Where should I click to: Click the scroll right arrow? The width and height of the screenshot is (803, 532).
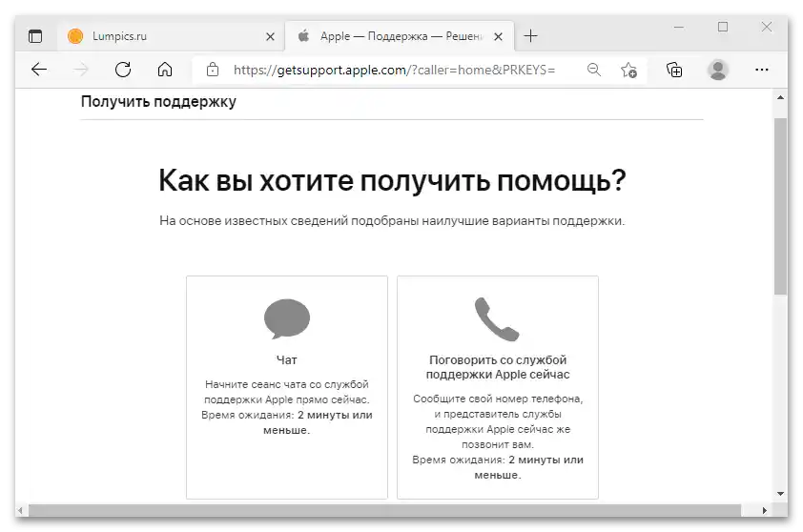click(x=765, y=510)
